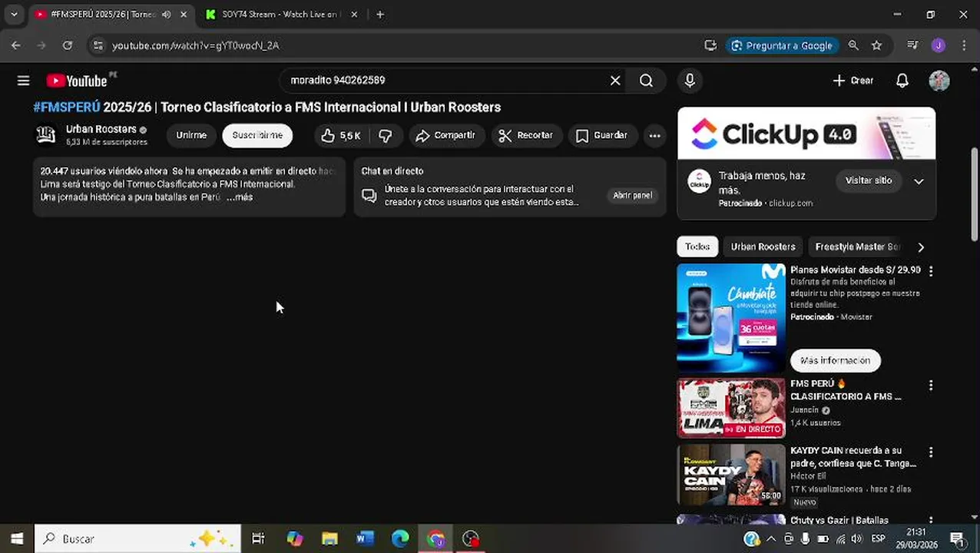Open the tab search dropdown

[x=14, y=15]
